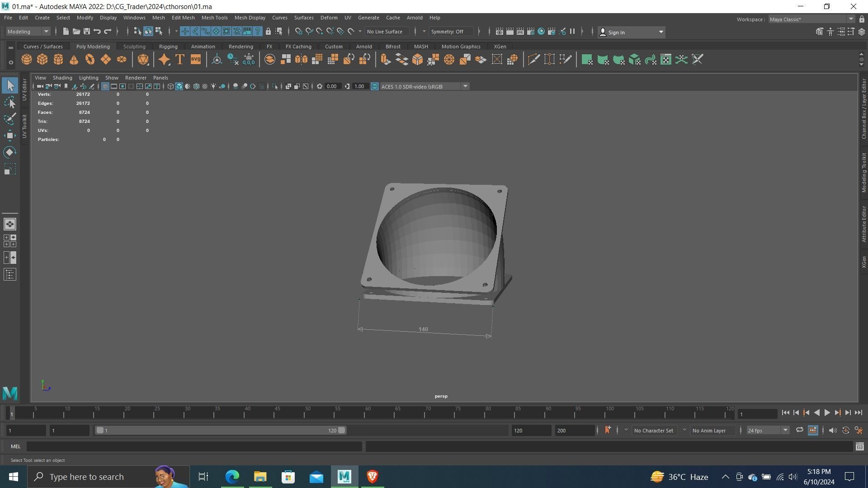Viewport: 868px width, 488px height.
Task: Switch to the Rigging shelf tab
Action: click(x=168, y=47)
